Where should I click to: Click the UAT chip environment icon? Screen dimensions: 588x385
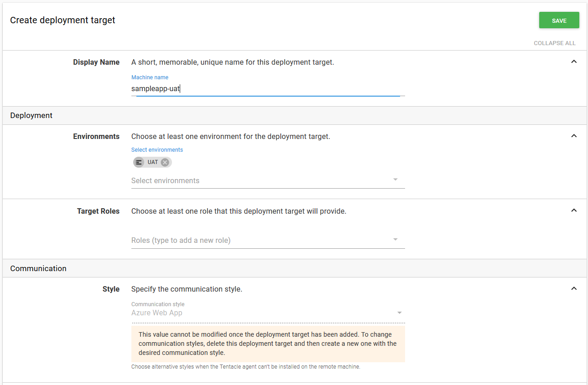(139, 162)
